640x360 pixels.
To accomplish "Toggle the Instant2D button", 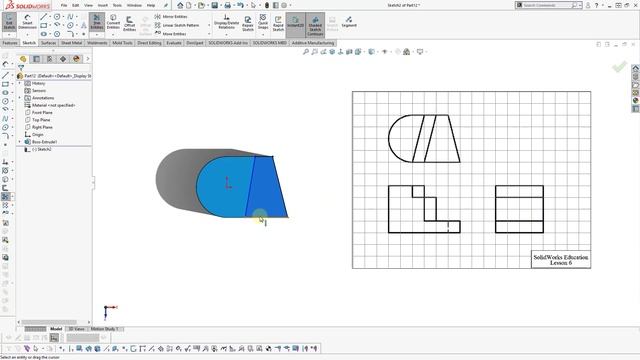I will click(296, 24).
